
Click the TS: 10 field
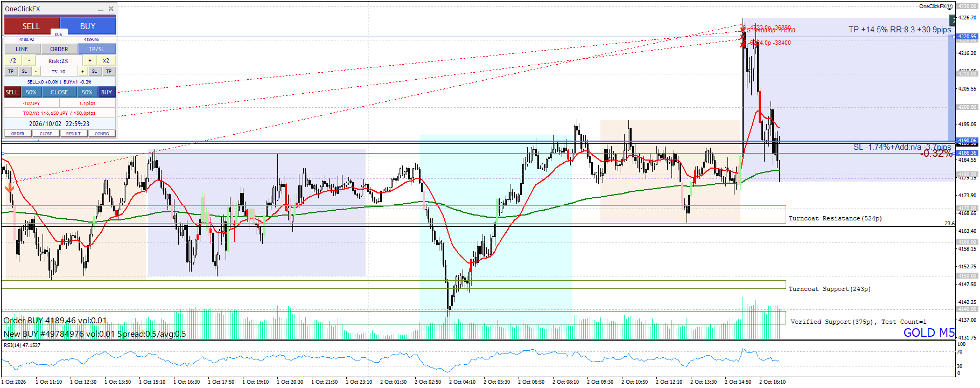(x=59, y=71)
